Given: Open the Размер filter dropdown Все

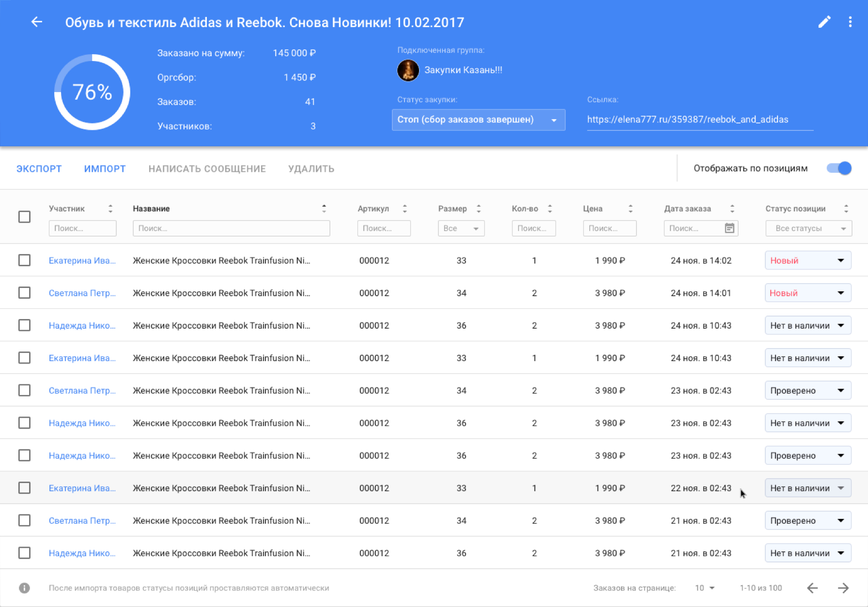Looking at the screenshot, I should click(x=461, y=228).
